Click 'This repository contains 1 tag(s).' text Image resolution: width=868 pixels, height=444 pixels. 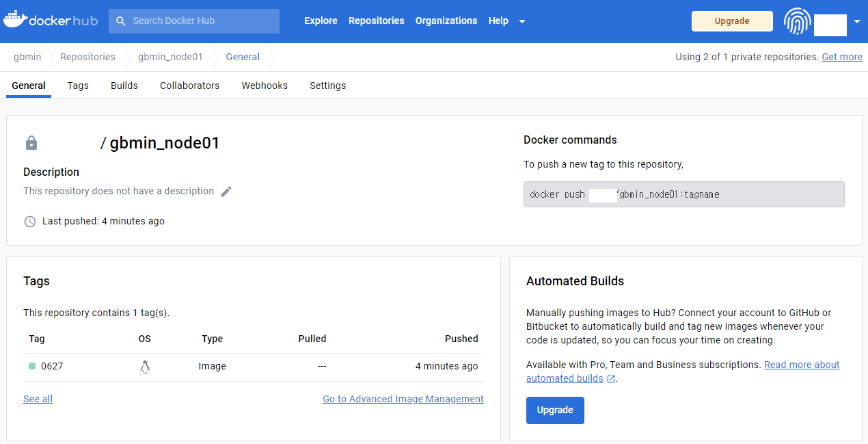(x=96, y=313)
